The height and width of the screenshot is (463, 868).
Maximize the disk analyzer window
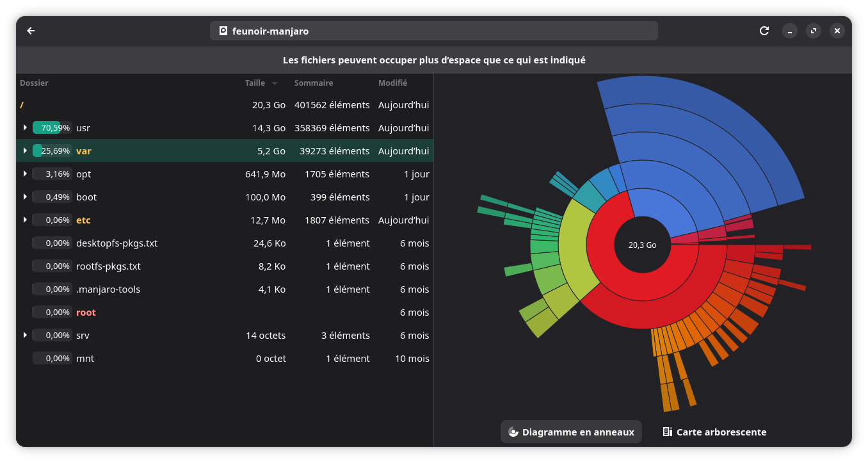tap(814, 31)
